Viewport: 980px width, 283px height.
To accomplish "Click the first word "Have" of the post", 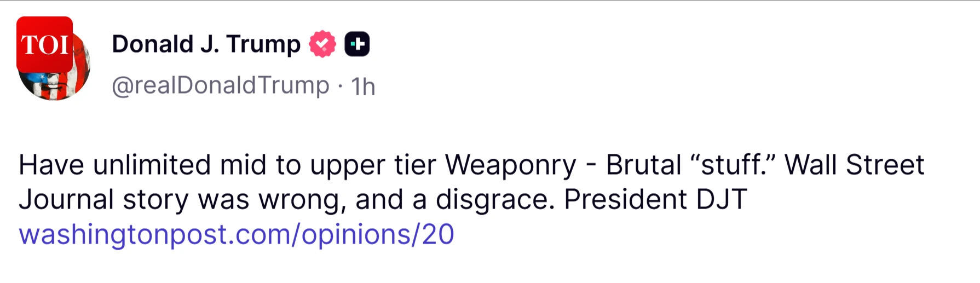I will point(51,165).
